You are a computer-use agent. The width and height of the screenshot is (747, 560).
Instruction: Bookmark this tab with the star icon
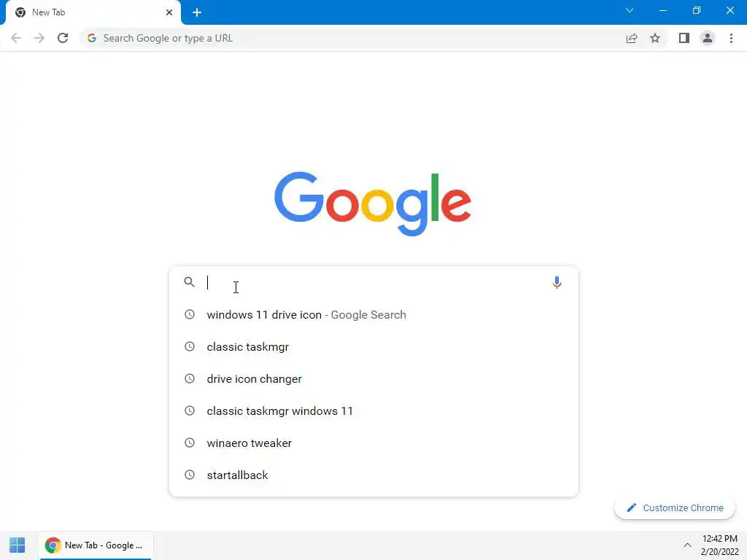(655, 38)
